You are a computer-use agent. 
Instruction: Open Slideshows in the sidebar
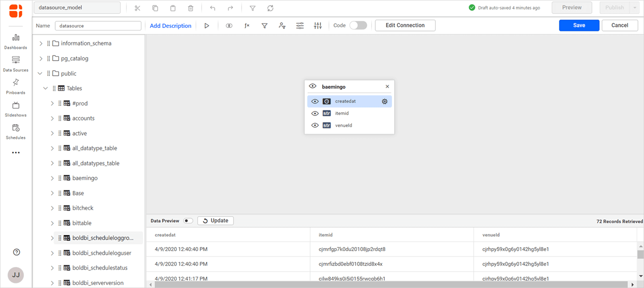16,109
